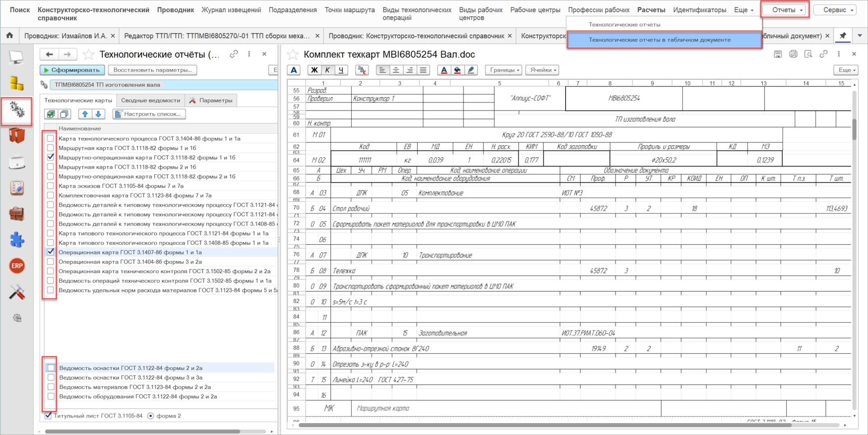Copy link icon of Технологические отчёты panel
Screen dimensions: 868x435
[234, 54]
